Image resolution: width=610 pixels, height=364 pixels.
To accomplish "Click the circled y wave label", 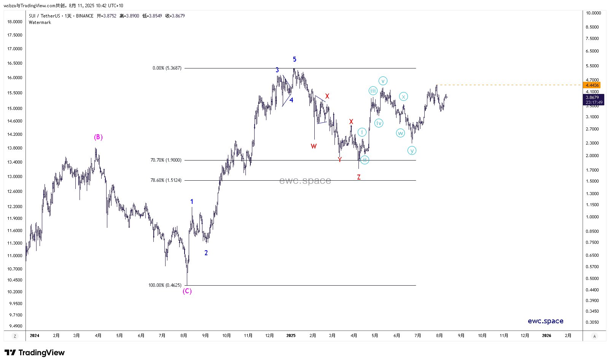I will (412, 151).
